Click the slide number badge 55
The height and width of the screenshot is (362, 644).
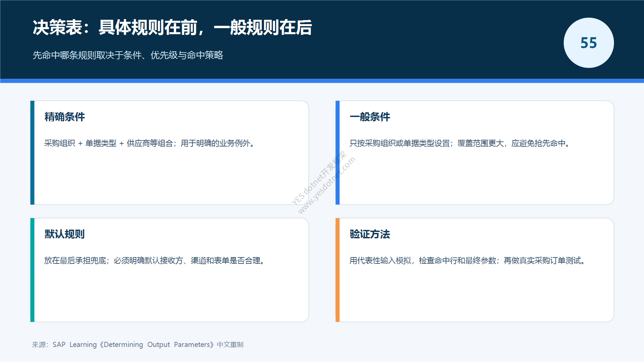[x=589, y=43]
